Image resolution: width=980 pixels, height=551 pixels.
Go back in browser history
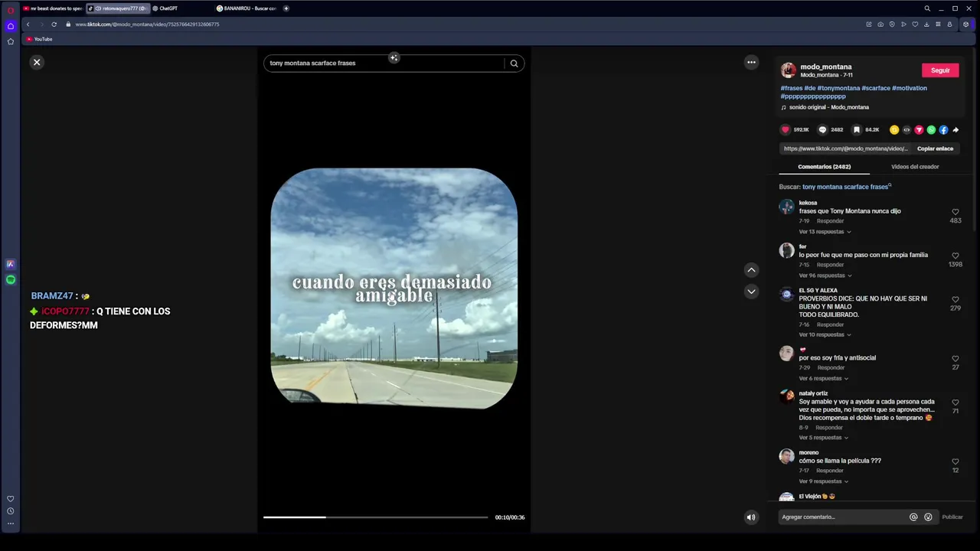coord(28,24)
